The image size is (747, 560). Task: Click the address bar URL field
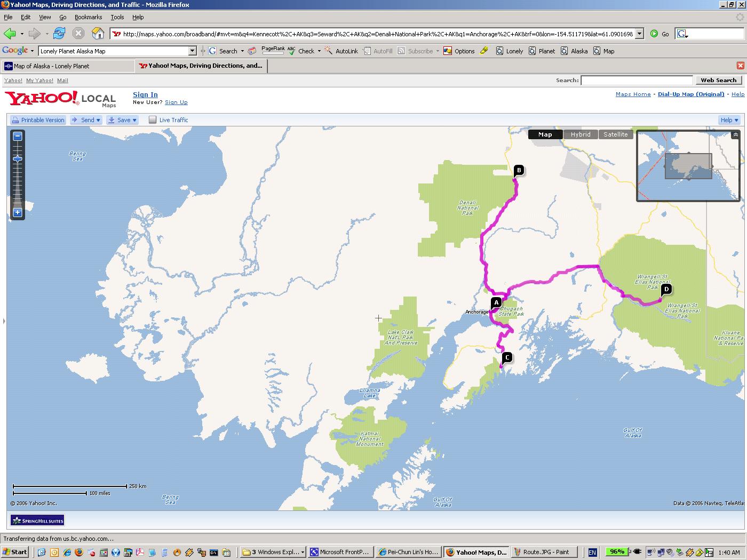tap(372, 34)
